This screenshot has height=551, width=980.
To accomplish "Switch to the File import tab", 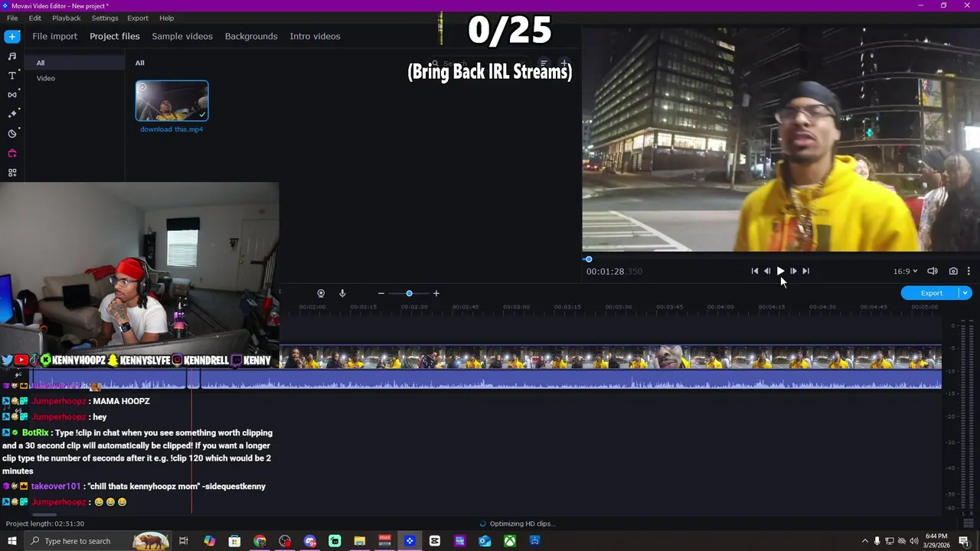I will (x=54, y=36).
